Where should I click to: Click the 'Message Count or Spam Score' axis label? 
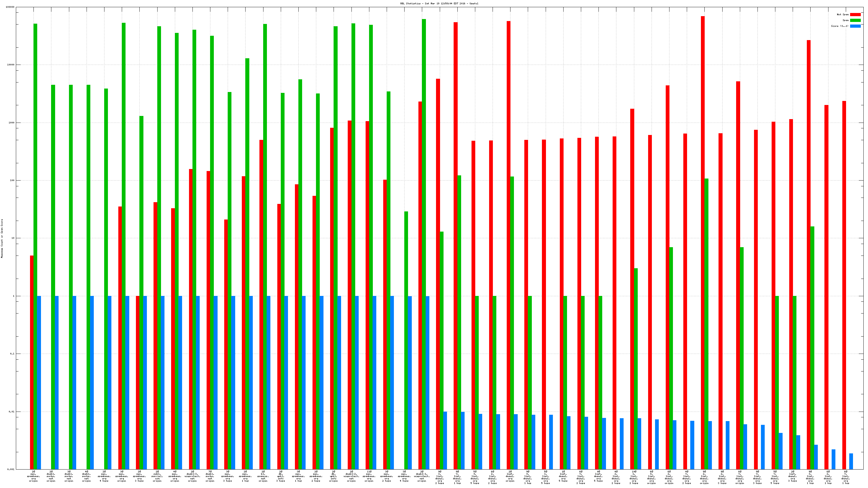(x=2, y=239)
